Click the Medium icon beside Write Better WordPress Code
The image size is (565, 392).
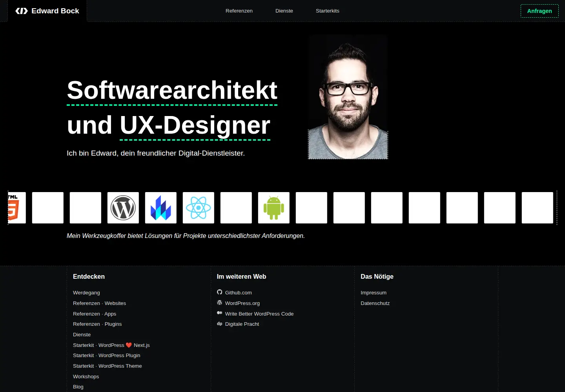pos(220,313)
